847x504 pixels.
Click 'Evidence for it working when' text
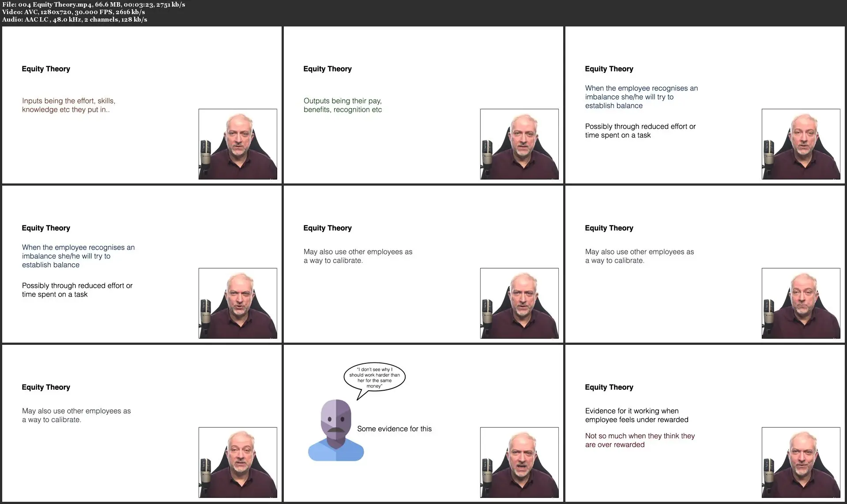tap(636, 415)
